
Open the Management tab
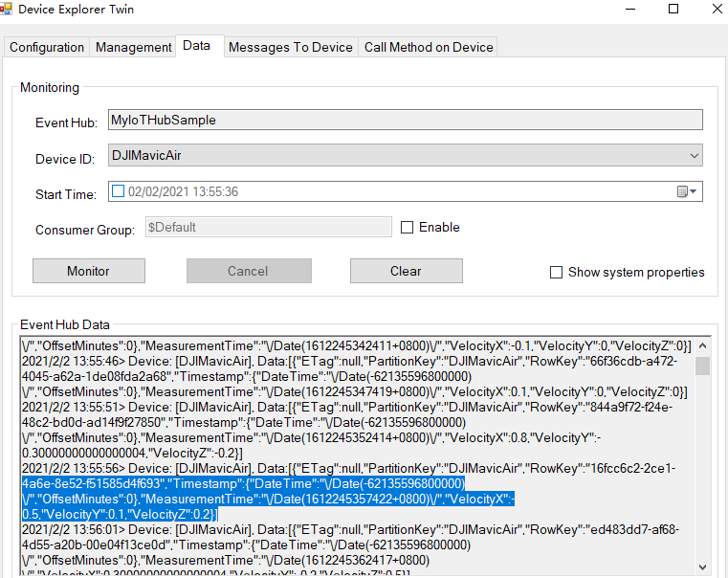click(133, 47)
